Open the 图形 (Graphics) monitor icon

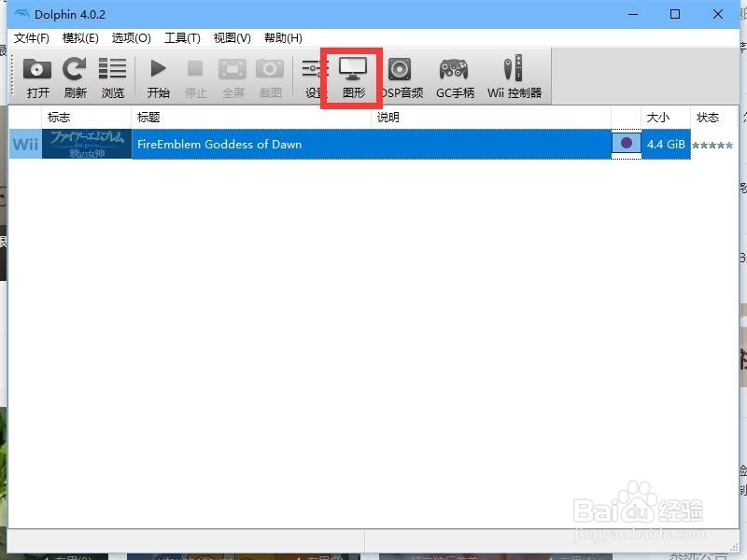pos(353,69)
